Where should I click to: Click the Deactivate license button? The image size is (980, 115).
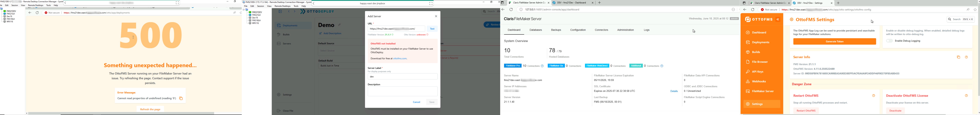point(895,111)
